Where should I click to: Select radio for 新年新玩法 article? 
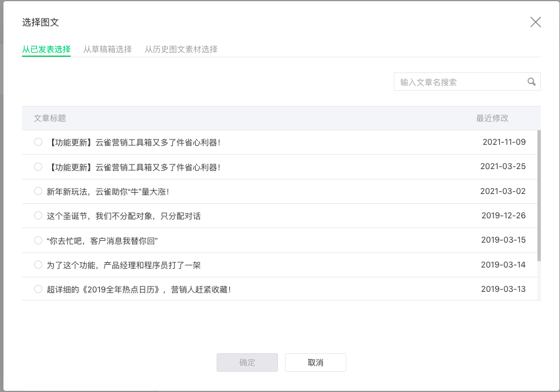click(x=38, y=191)
